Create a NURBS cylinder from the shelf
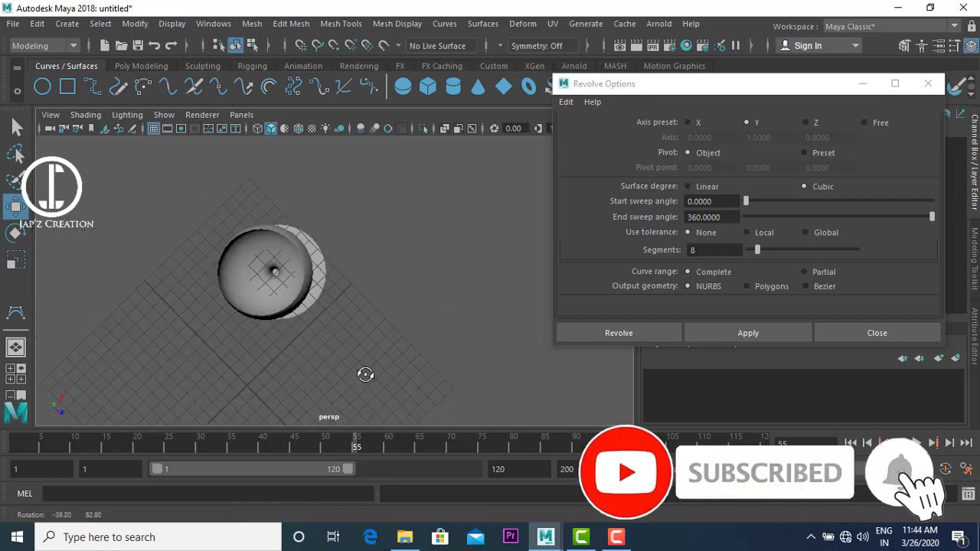This screenshot has height=551, width=980. (453, 86)
